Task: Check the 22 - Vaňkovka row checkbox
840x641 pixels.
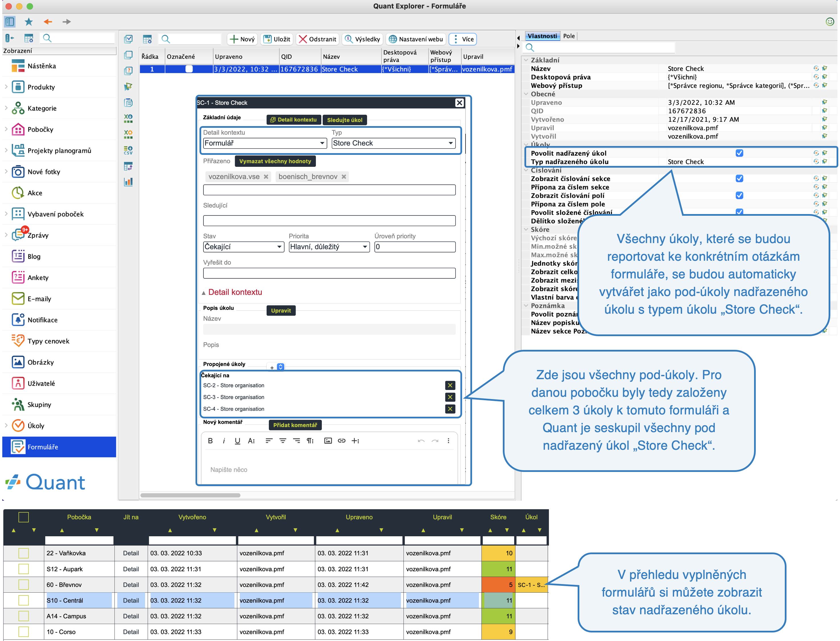Action: click(24, 553)
